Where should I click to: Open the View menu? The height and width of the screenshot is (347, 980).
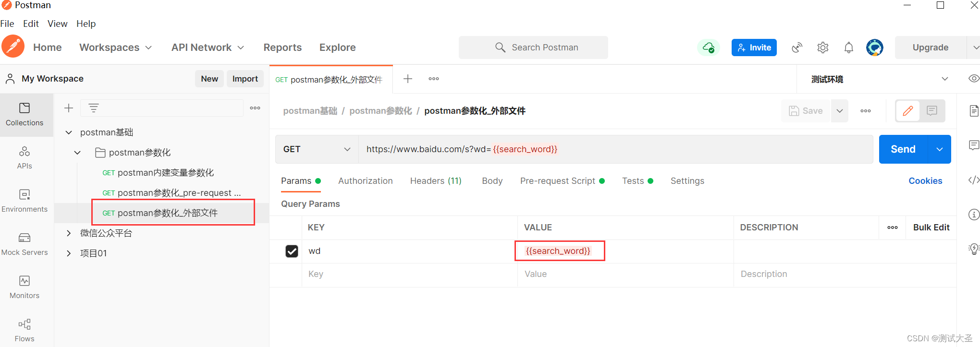coord(57,24)
